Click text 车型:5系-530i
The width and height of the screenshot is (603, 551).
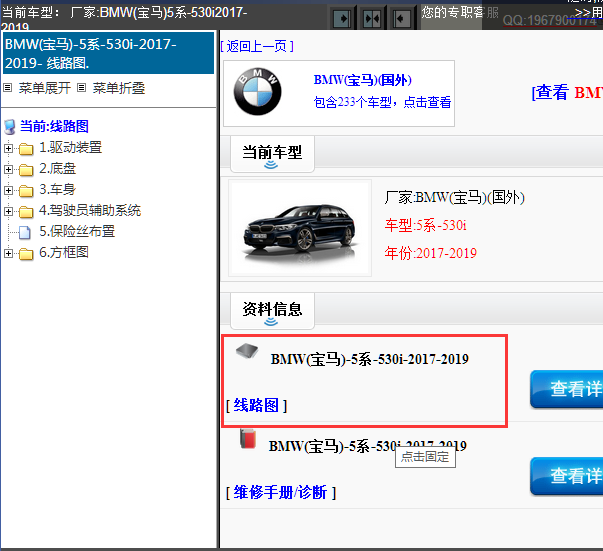pos(425,225)
